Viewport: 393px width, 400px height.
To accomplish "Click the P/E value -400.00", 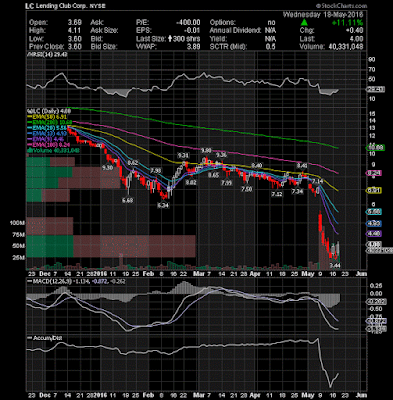I will point(188,23).
